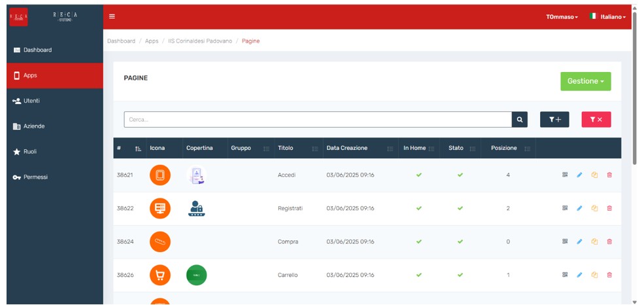Edit the Accedi page with pencil icon
The height and width of the screenshot is (305, 644).
tap(579, 175)
